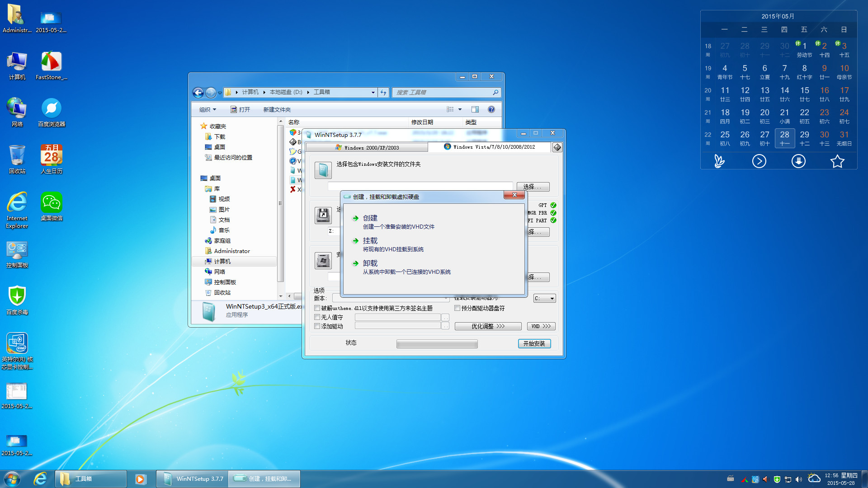Close the virtual disk dialog
The image size is (868, 488).
[x=514, y=195]
